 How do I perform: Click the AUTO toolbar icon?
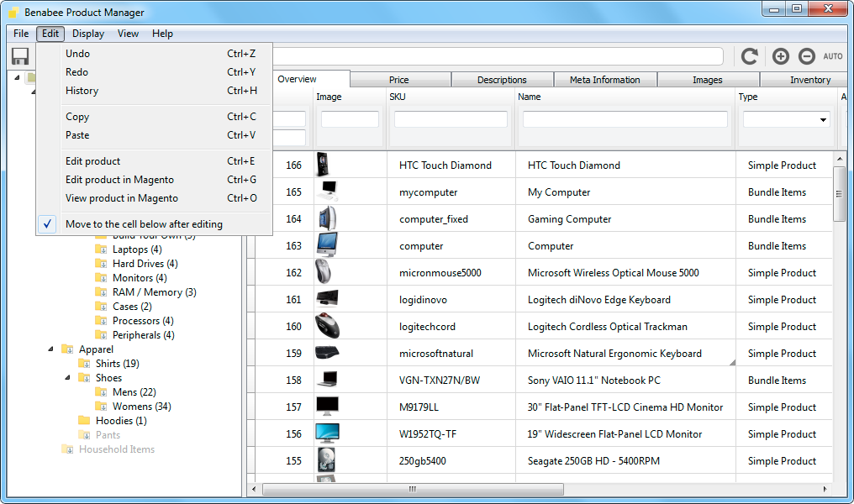click(832, 56)
